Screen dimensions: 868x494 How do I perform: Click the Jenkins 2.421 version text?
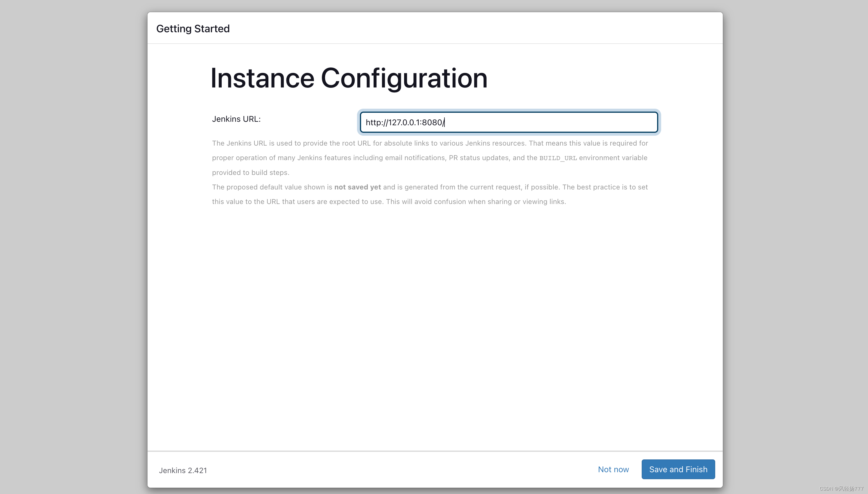pos(183,470)
